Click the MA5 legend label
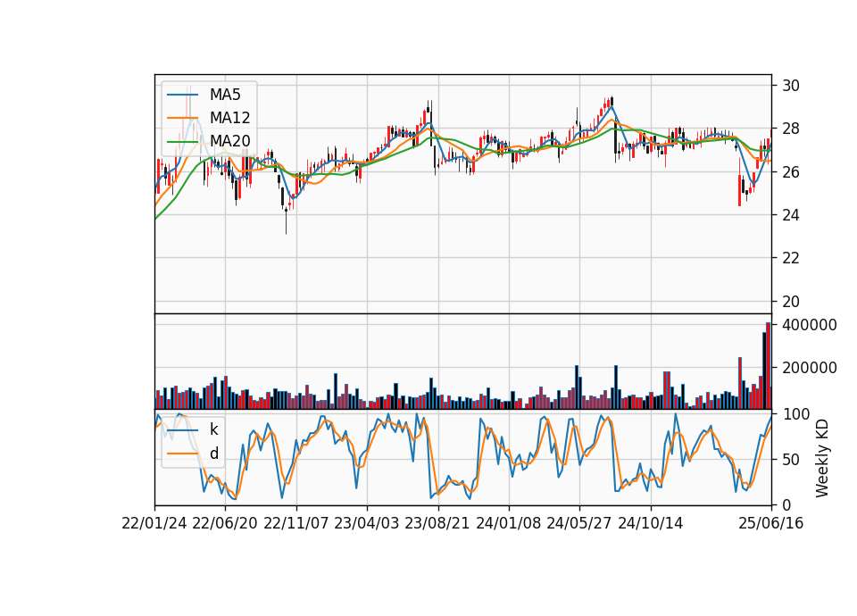Image resolution: width=857 pixels, height=616 pixels. tap(225, 96)
